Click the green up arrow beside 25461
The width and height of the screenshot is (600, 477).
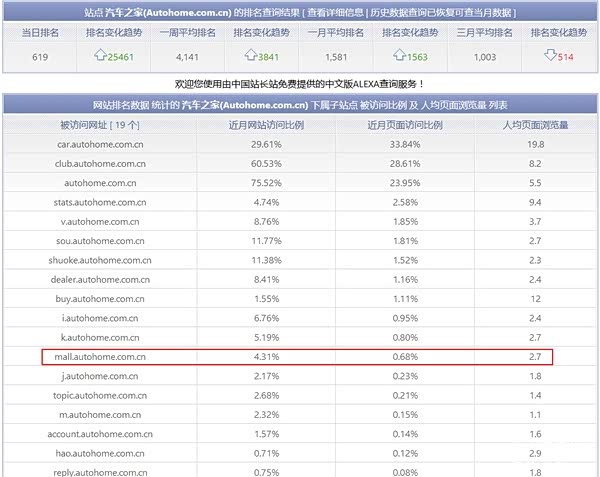pyautogui.click(x=100, y=55)
